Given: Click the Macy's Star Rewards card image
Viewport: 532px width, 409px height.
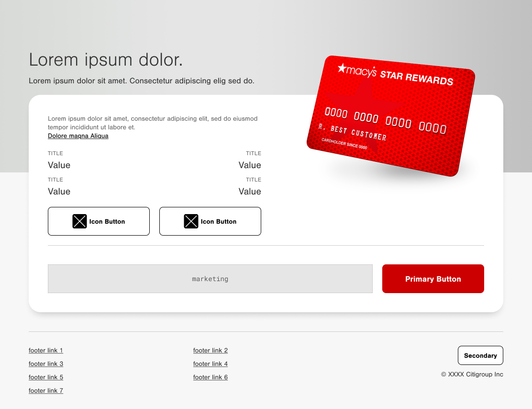Looking at the screenshot, I should (x=390, y=116).
